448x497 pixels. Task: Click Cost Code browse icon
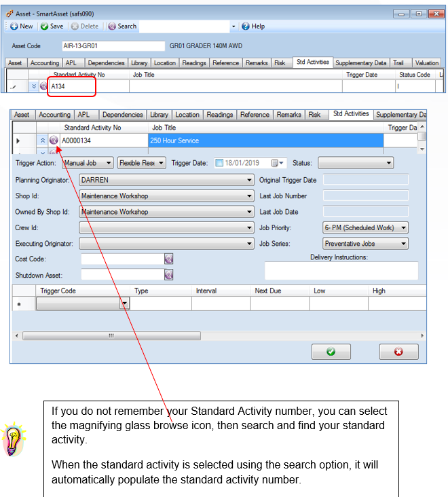[x=168, y=259]
